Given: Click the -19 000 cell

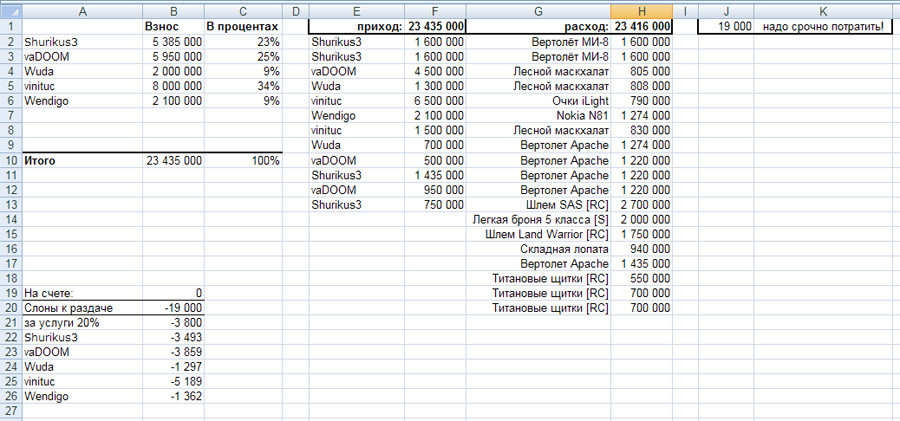Looking at the screenshot, I should click(x=173, y=308).
